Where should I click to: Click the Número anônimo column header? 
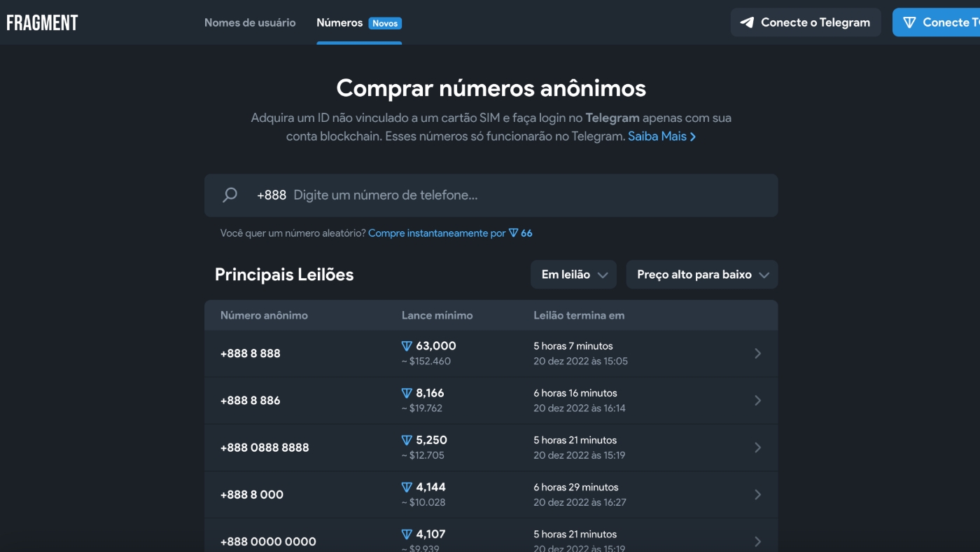(264, 315)
